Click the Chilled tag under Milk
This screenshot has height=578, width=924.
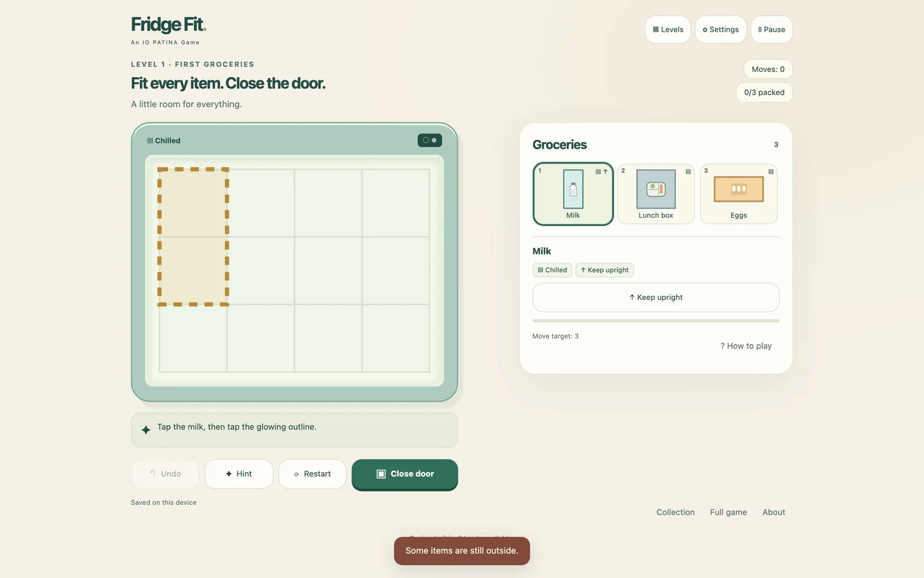click(x=552, y=270)
